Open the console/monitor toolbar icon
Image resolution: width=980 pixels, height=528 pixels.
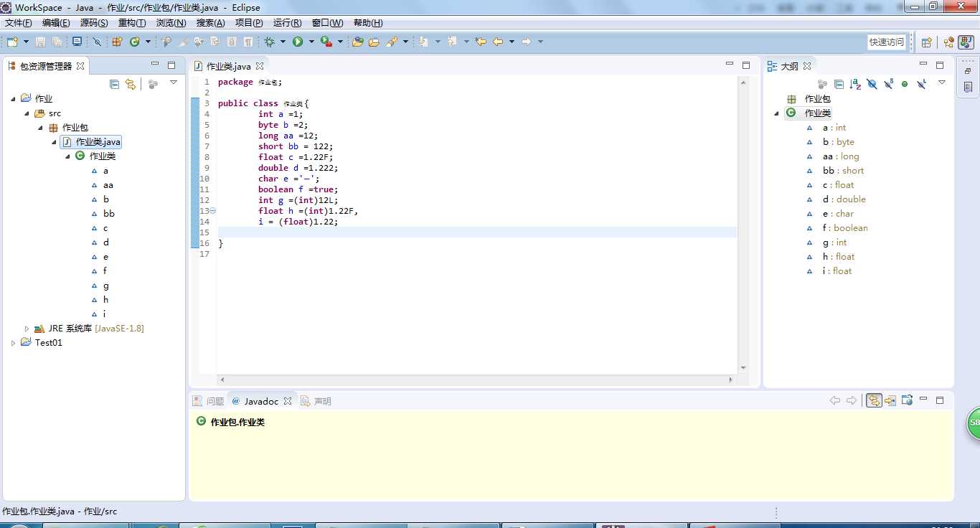click(77, 42)
